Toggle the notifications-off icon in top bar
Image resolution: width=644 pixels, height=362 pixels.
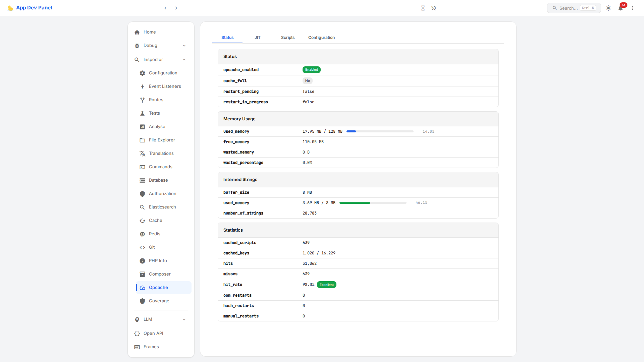click(434, 8)
